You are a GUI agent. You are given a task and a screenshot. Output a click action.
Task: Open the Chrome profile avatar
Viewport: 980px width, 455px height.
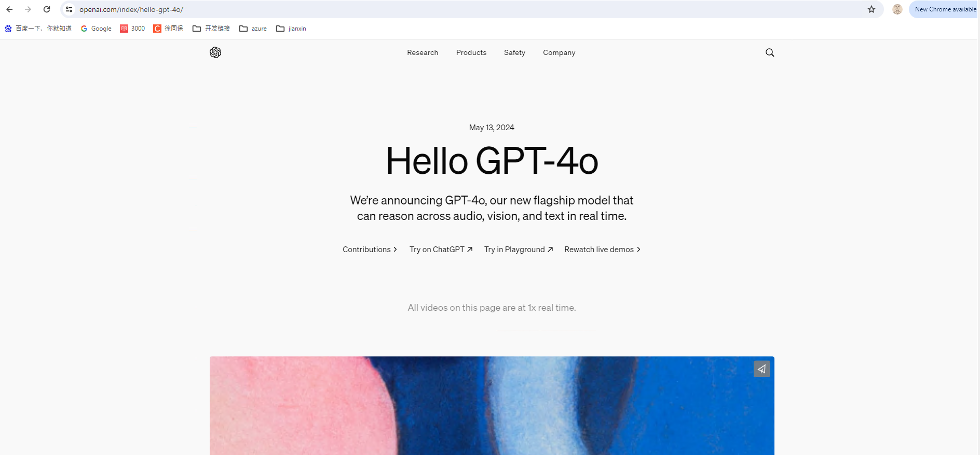(897, 9)
